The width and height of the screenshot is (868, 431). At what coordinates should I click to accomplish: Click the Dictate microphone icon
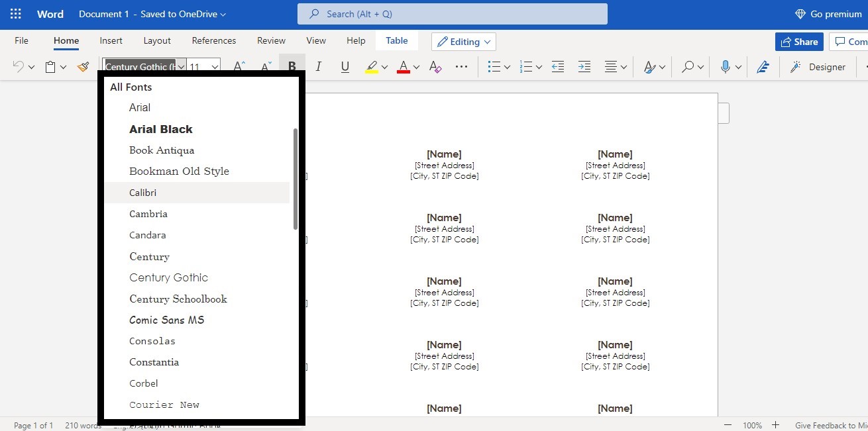[x=726, y=67]
